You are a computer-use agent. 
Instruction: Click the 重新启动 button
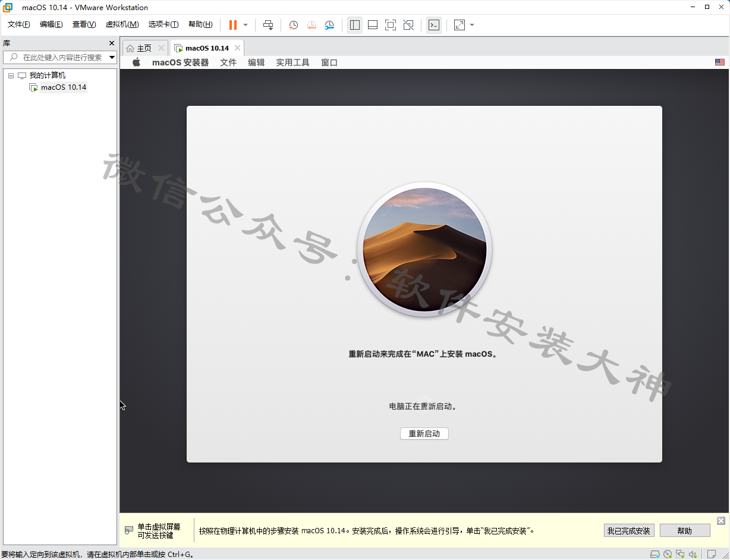coord(424,433)
